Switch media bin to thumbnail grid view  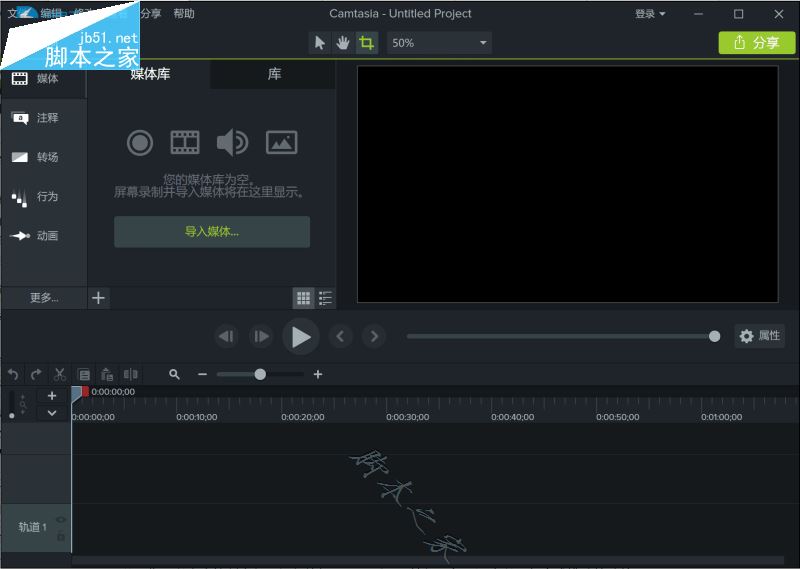pyautogui.click(x=304, y=298)
